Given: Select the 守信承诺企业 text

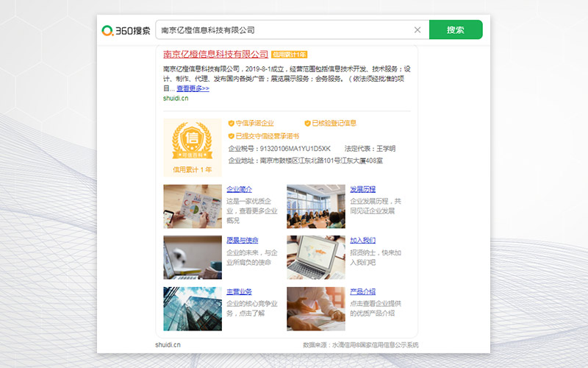Looking at the screenshot, I should point(254,123).
